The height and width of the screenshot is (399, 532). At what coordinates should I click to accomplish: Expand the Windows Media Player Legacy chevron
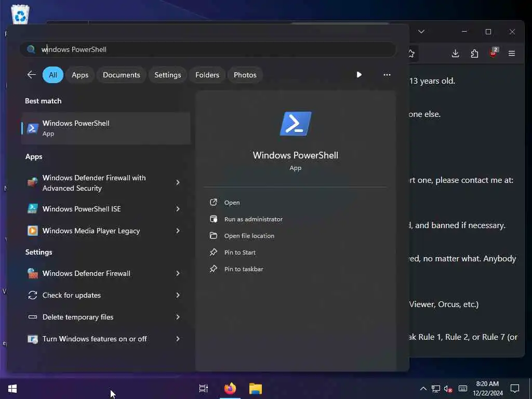178,231
